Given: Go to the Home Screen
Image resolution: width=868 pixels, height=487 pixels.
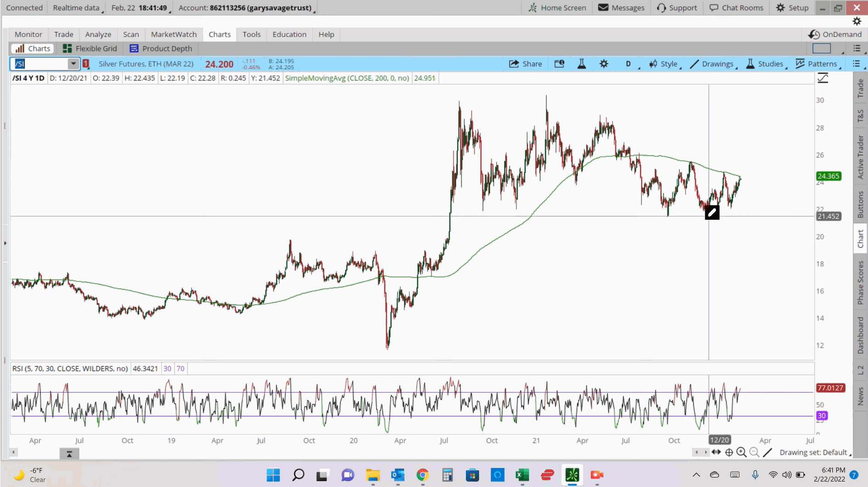Looking at the screenshot, I should click(557, 7).
